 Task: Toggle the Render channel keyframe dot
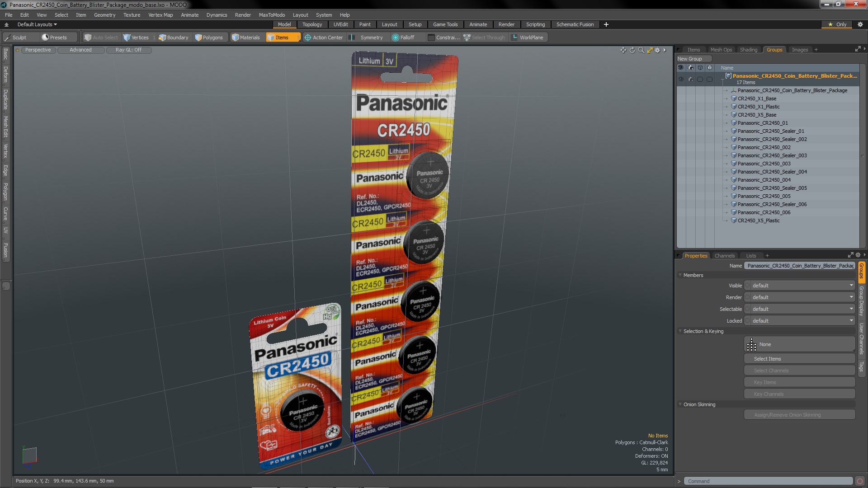[x=747, y=297]
